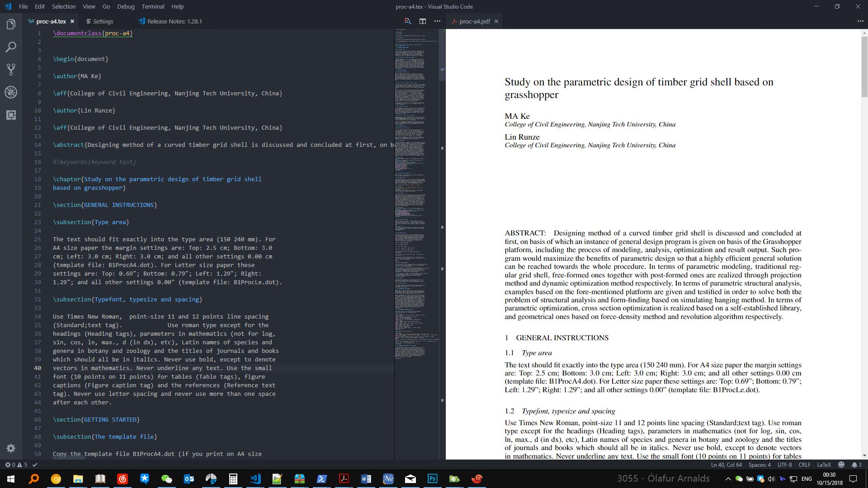
Task: Open the Edit menu
Action: pos(40,6)
